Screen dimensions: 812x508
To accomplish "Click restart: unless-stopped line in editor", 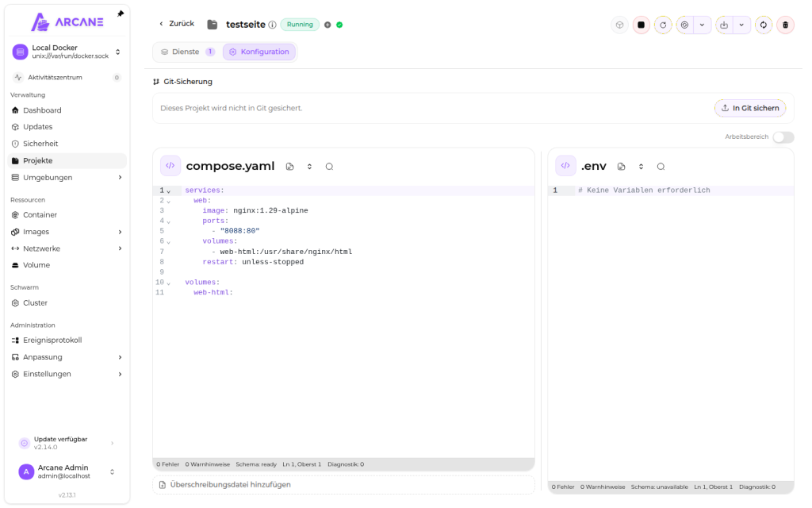I will point(253,262).
